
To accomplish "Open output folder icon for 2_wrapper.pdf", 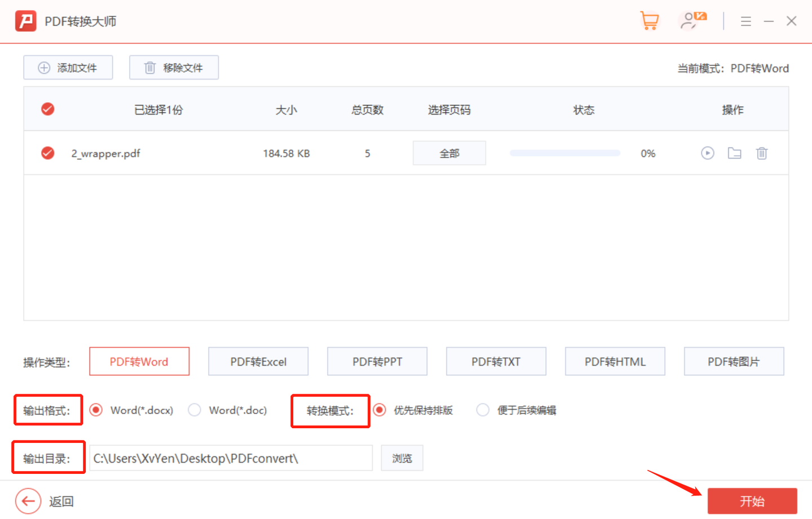I will [x=734, y=153].
